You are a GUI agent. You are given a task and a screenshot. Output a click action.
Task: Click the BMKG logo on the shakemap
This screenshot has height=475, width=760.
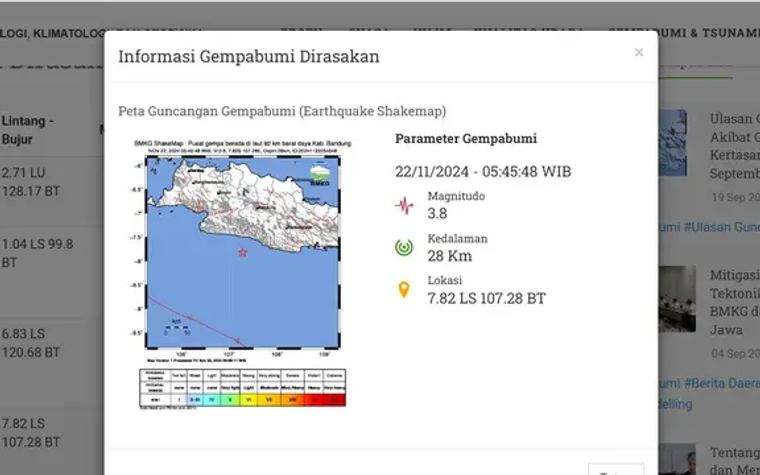pos(320,175)
